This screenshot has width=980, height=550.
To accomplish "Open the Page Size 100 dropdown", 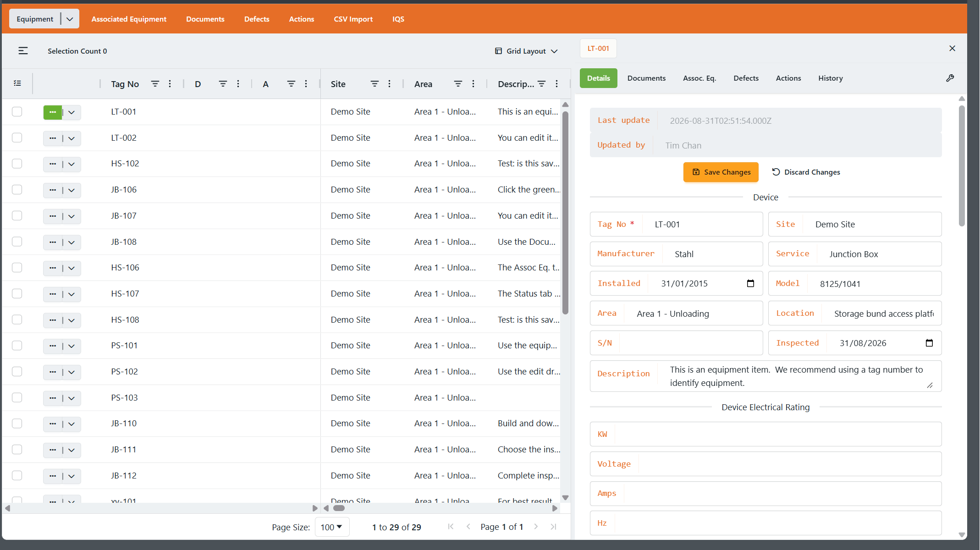I will (x=332, y=527).
